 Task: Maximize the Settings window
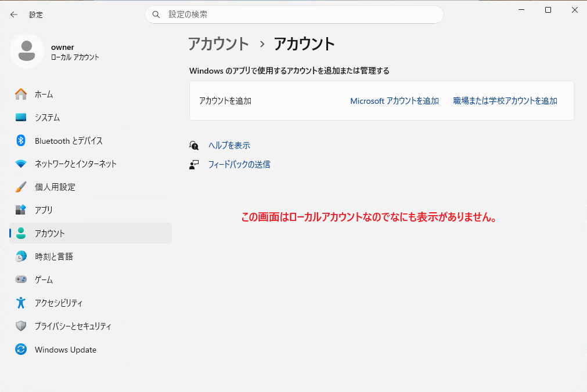(548, 10)
